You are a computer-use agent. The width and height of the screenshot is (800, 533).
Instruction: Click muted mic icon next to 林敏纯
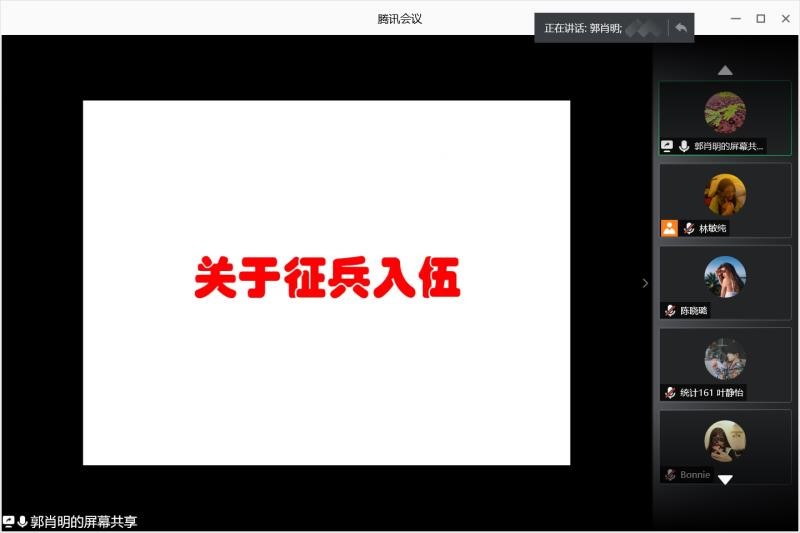point(689,228)
